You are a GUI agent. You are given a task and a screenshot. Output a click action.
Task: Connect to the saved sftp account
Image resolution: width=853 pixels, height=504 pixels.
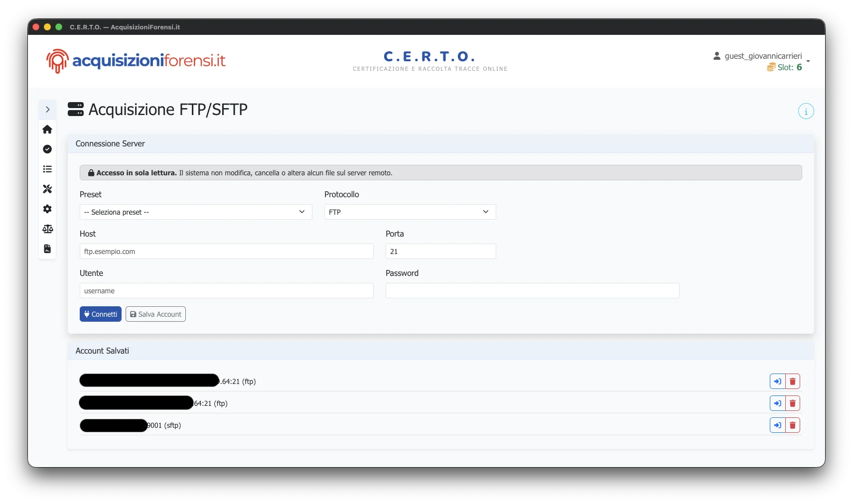coord(777,425)
